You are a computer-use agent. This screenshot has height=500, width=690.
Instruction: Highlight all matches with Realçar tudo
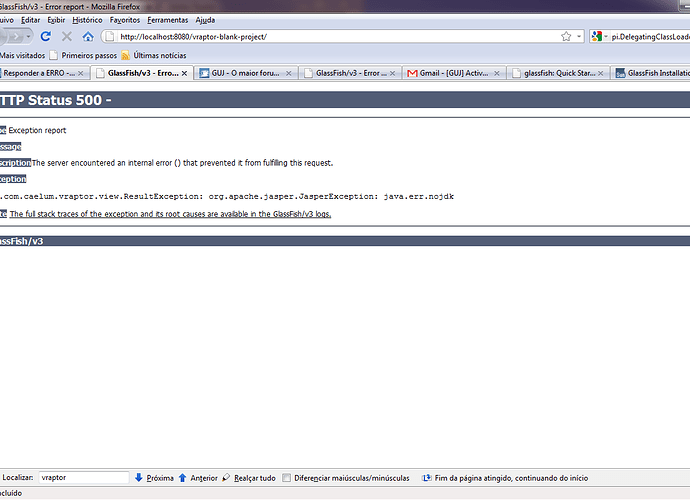click(255, 478)
